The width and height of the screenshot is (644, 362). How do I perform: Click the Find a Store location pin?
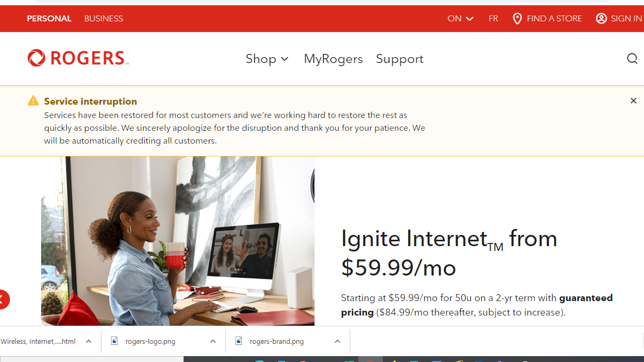[x=517, y=19]
